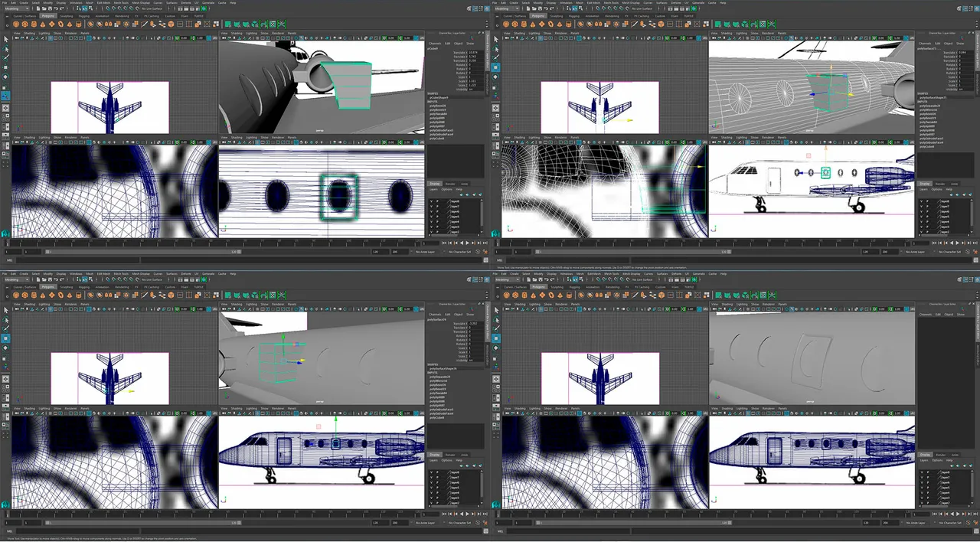Open Modeling menu-set dropdown in bottom-left window

coord(17,279)
